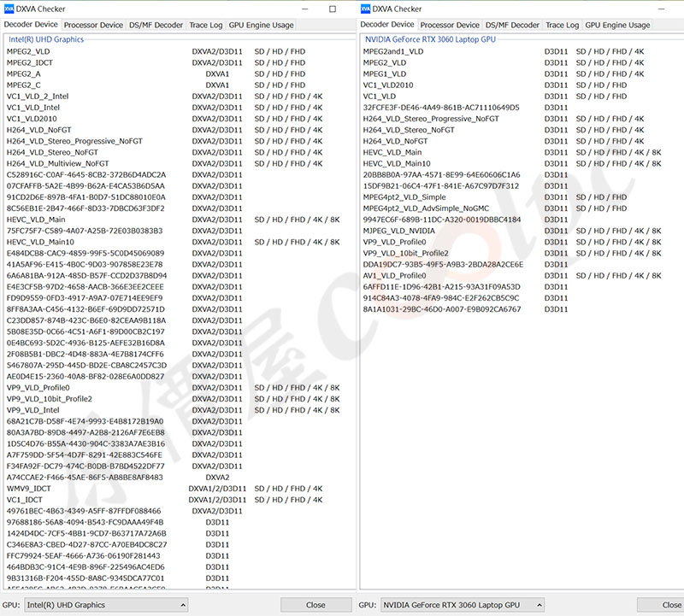
Task: Select H264_VLD_NoFGT in the NVIDIA decoder list
Action: click(504, 141)
